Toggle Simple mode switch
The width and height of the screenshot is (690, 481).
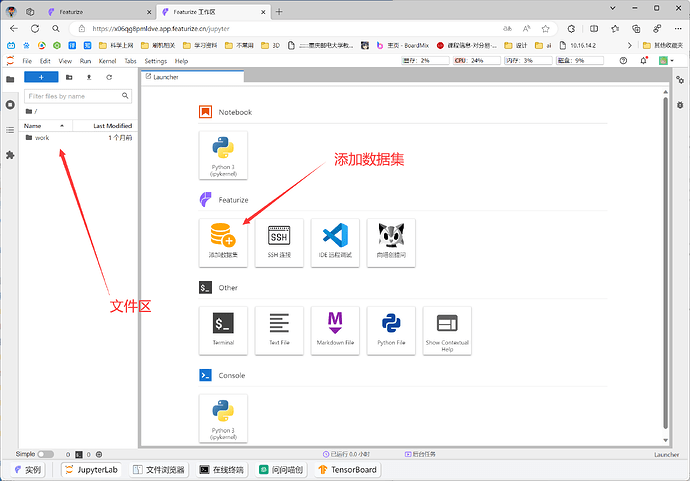(x=45, y=454)
